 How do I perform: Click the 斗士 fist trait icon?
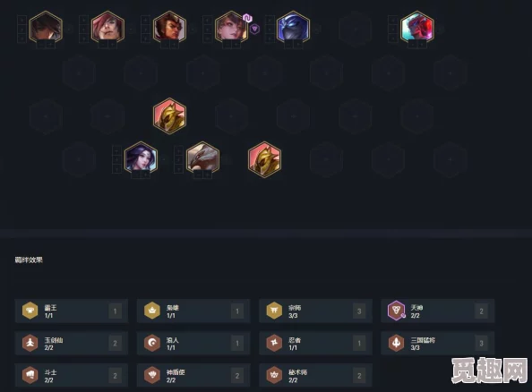(30, 375)
